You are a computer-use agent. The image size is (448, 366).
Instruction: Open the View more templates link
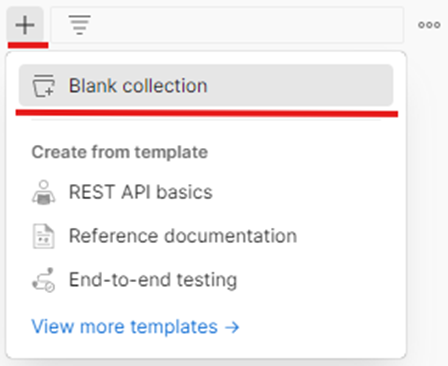135,327
